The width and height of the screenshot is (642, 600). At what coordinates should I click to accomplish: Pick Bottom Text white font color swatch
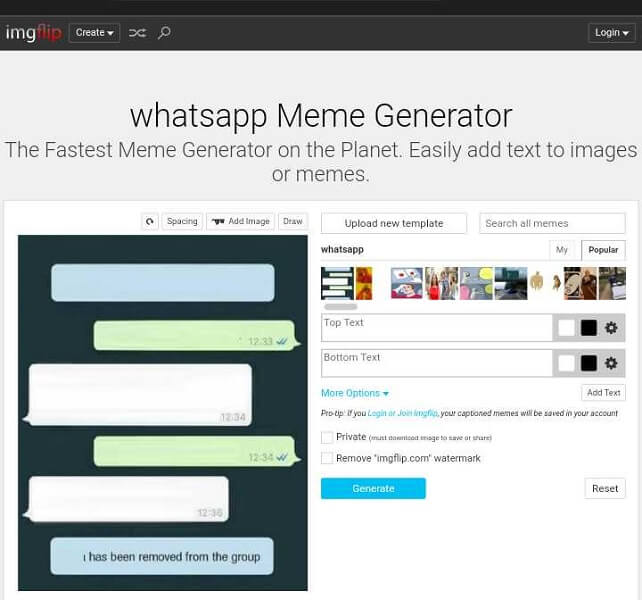coord(567,363)
